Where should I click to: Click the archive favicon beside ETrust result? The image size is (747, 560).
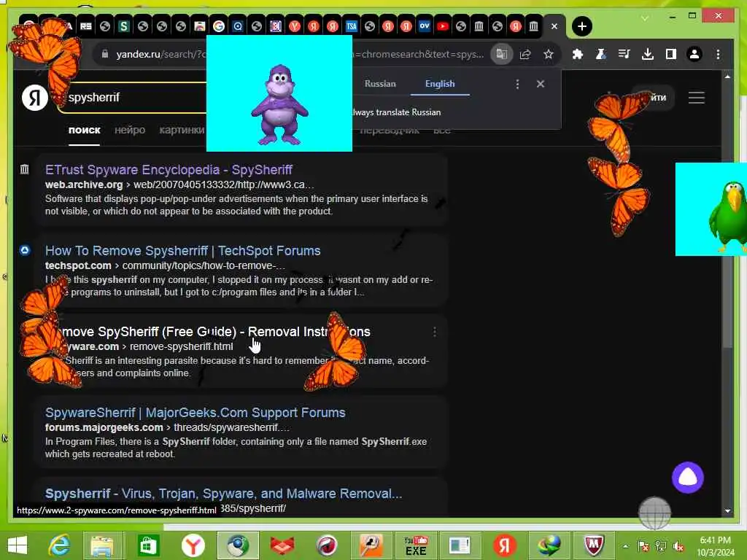coord(24,169)
